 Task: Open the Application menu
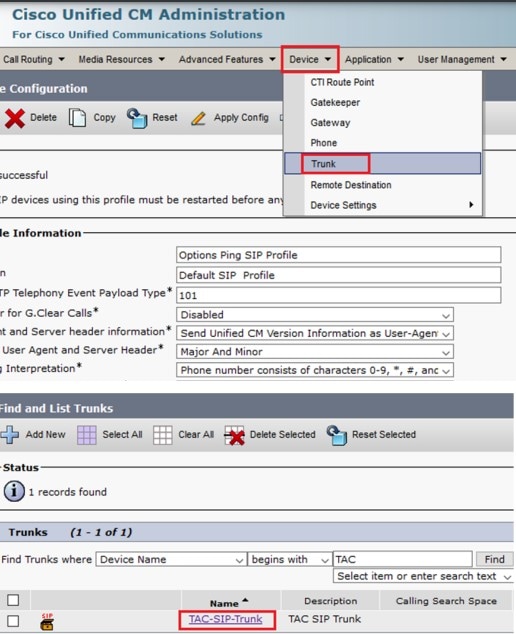click(374, 59)
